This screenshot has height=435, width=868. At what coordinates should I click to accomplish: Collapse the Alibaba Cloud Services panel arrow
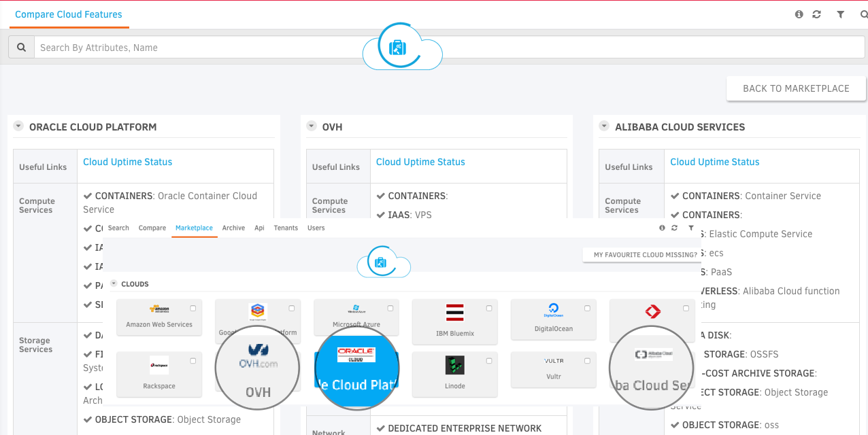click(x=604, y=126)
